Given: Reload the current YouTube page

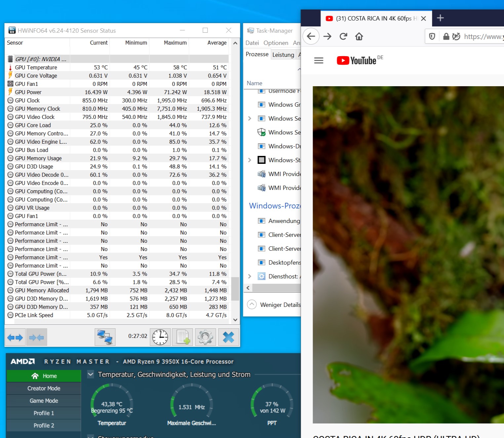Looking at the screenshot, I should 343,36.
